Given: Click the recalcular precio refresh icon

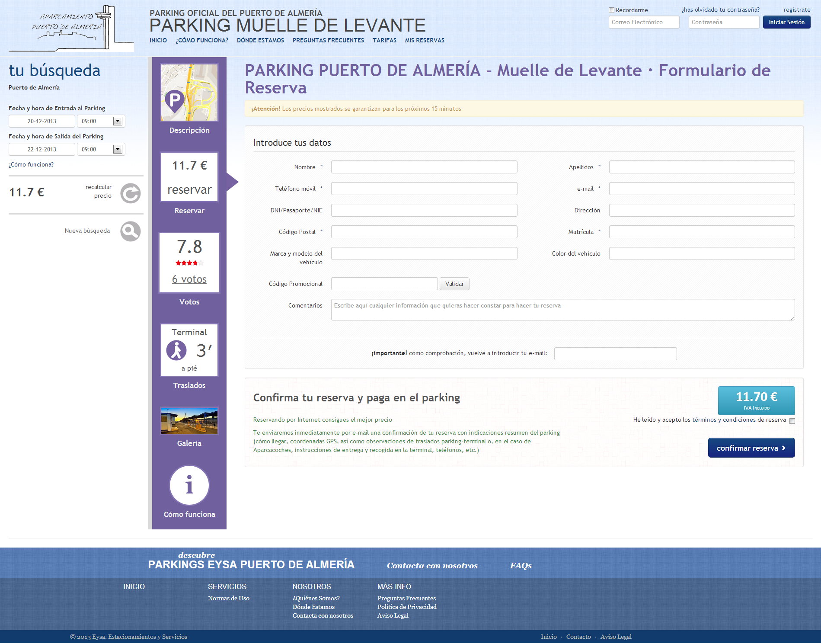Looking at the screenshot, I should (x=131, y=193).
